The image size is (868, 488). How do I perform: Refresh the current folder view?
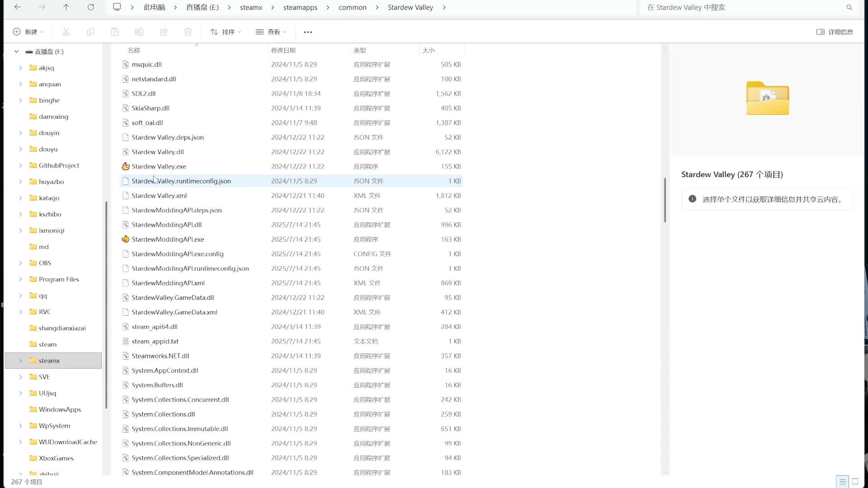[x=91, y=7]
